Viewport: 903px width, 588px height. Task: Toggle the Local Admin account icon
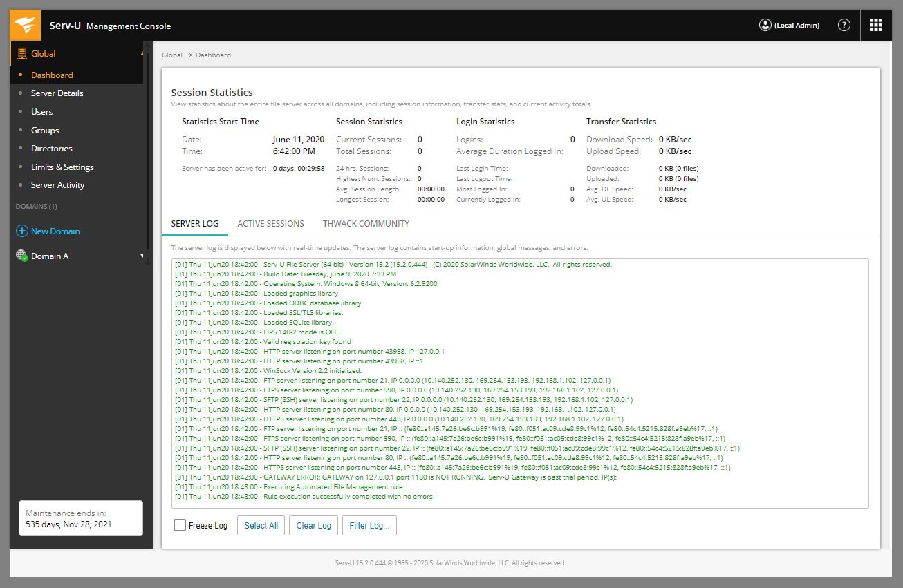[765, 24]
